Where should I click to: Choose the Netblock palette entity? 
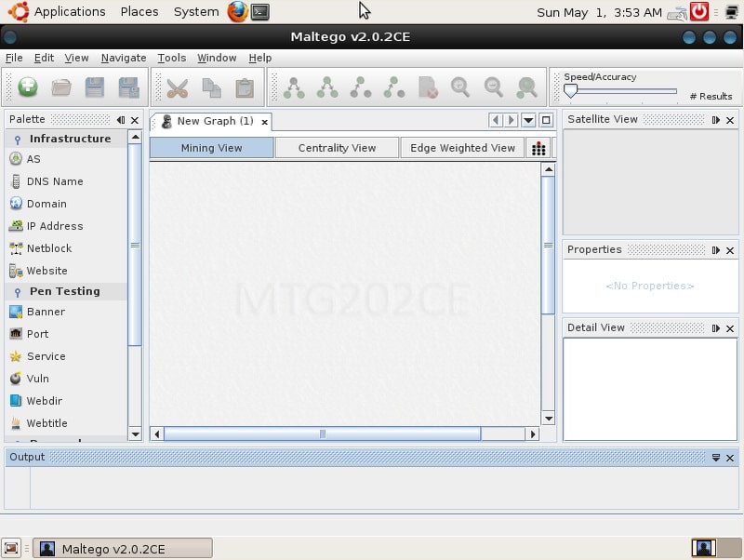(48, 248)
